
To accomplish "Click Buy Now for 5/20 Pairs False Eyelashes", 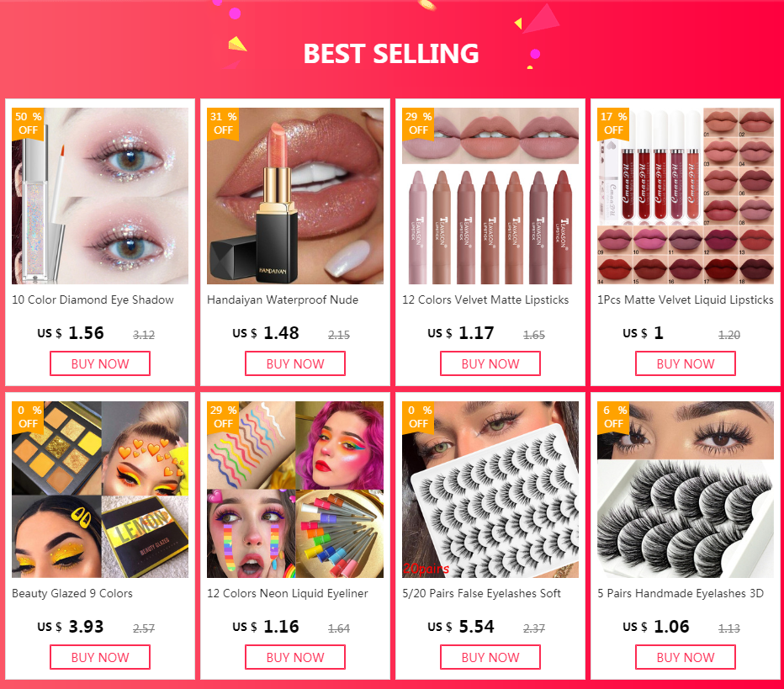I will 490,657.
